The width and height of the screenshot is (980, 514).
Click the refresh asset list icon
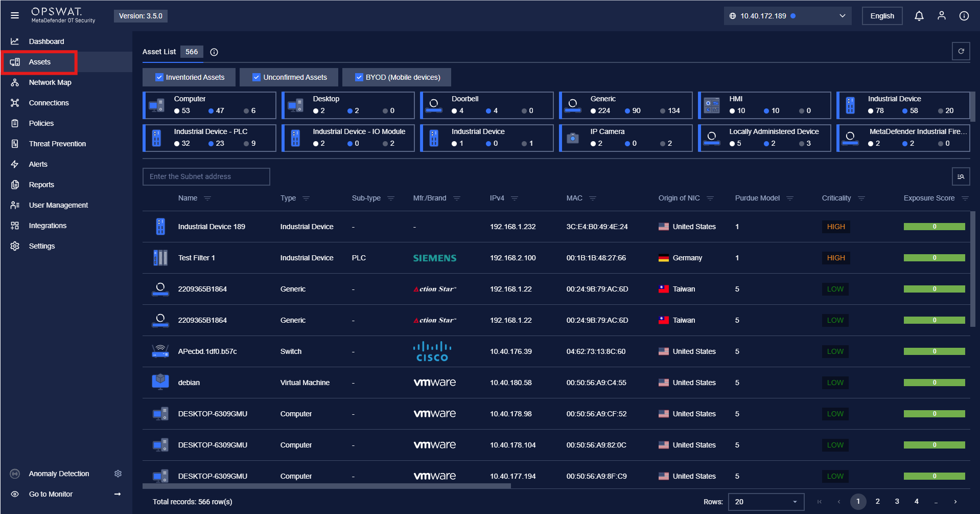[961, 51]
